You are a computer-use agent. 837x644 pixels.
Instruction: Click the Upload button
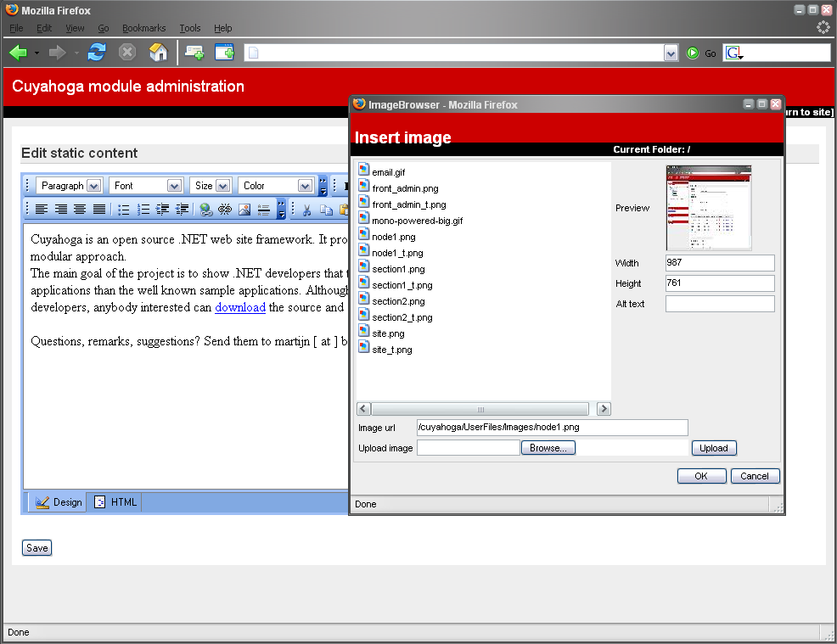coord(714,448)
